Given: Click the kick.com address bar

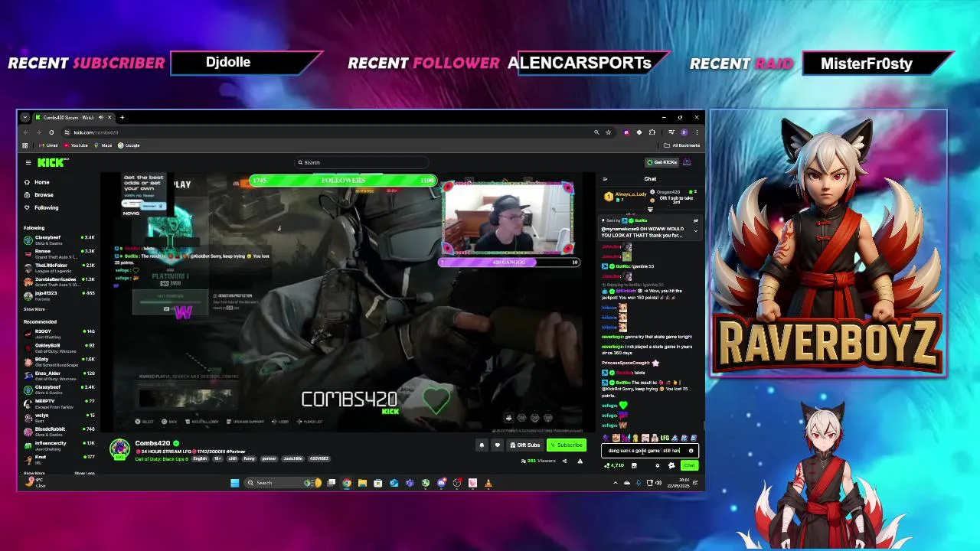Looking at the screenshot, I should click(x=329, y=132).
